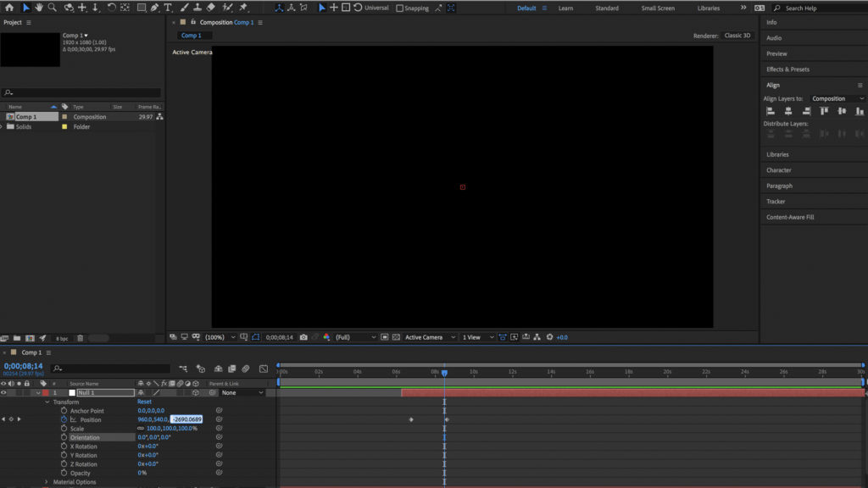Click the Home icon in toolbar

9,8
